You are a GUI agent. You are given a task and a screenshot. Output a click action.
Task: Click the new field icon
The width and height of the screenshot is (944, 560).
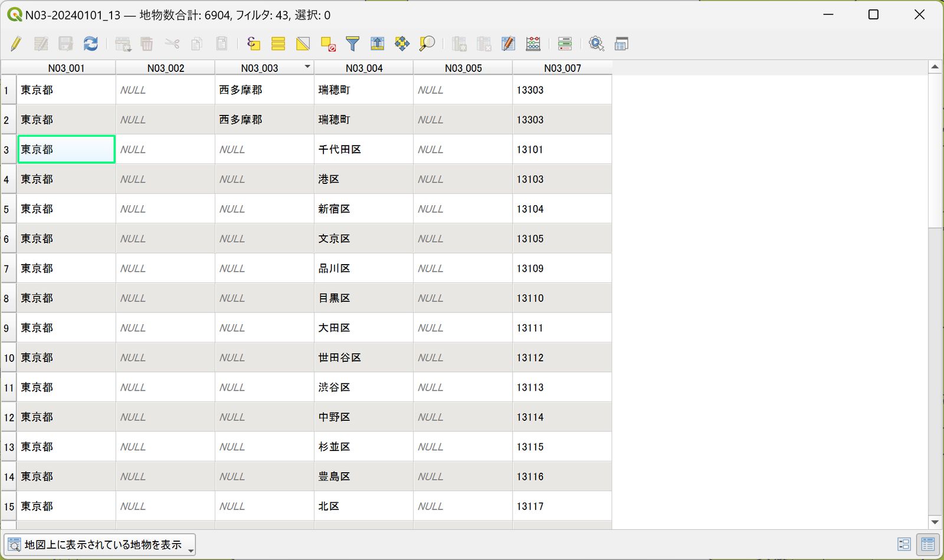[x=459, y=44]
